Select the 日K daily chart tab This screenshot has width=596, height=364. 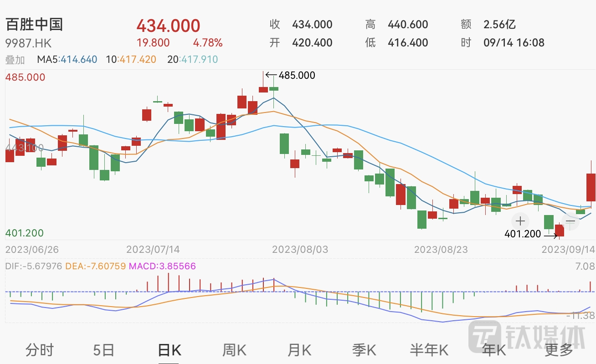[170, 350]
